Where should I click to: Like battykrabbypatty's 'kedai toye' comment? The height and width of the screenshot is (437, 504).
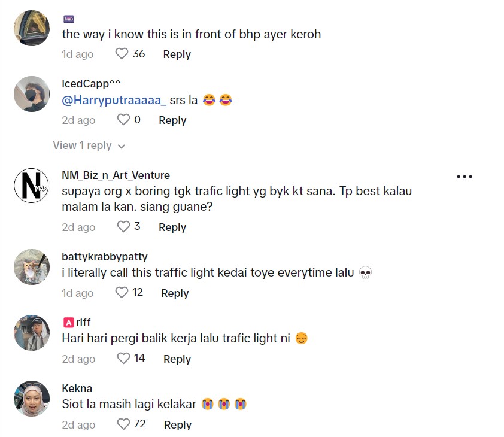pyautogui.click(x=122, y=293)
